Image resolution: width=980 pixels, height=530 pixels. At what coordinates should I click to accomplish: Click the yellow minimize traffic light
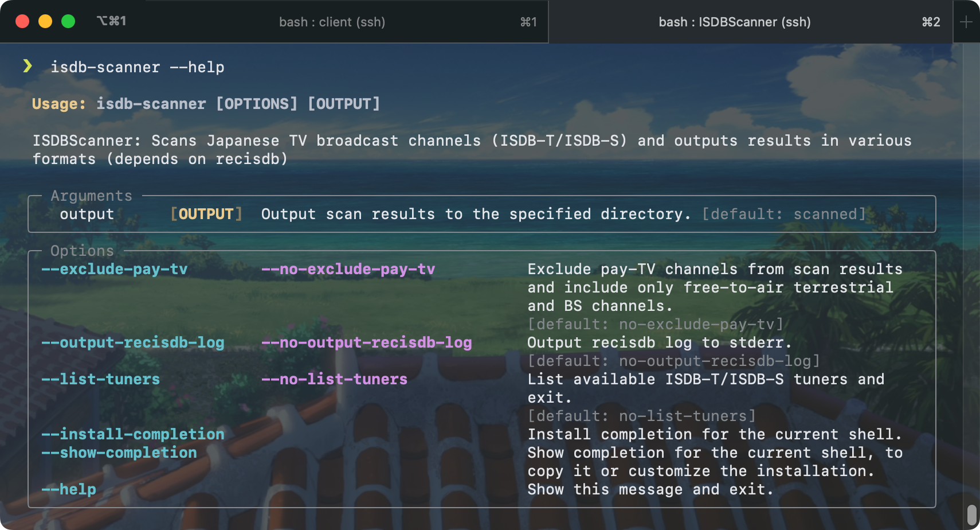[x=45, y=21]
